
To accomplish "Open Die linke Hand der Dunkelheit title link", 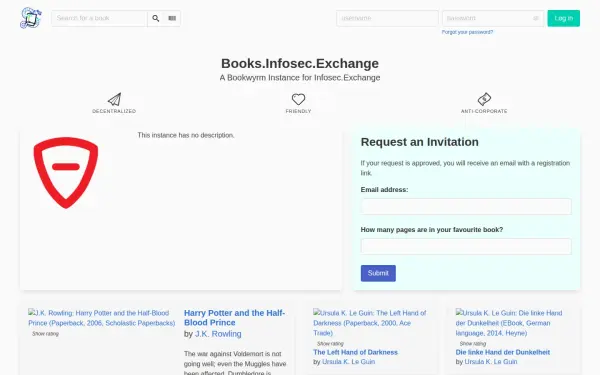I will coord(503,352).
